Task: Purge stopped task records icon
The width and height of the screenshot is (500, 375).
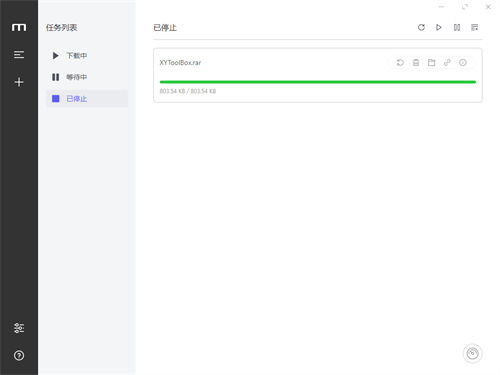Action: pyautogui.click(x=475, y=27)
